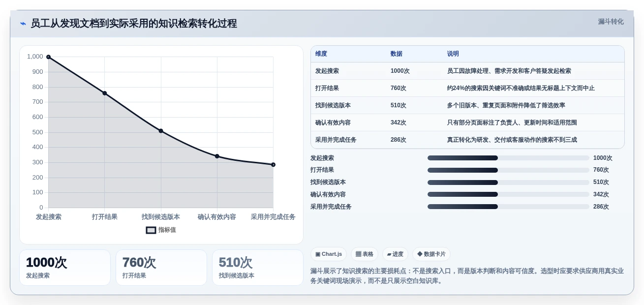Click the chart data point for 发起搜索

pos(48,57)
